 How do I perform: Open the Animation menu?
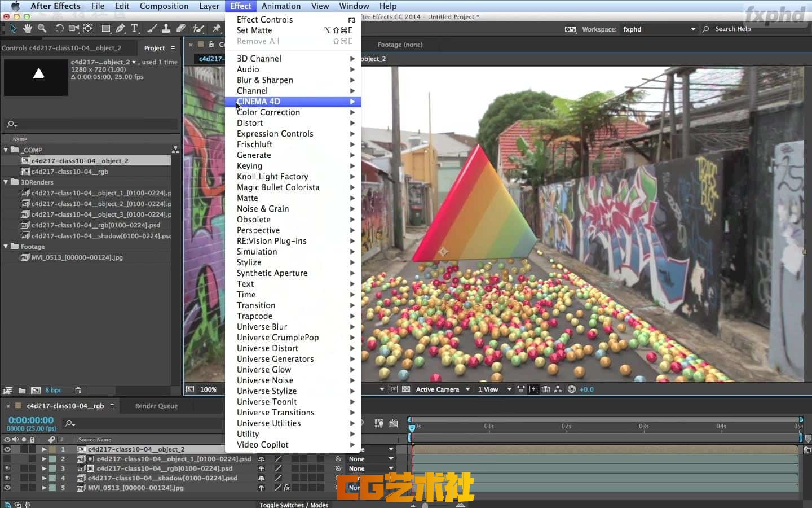click(281, 6)
